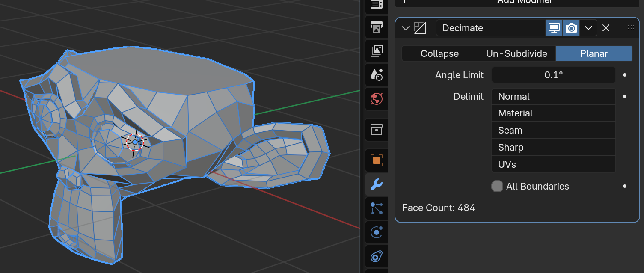Toggle the UVs delimit option

tap(554, 164)
